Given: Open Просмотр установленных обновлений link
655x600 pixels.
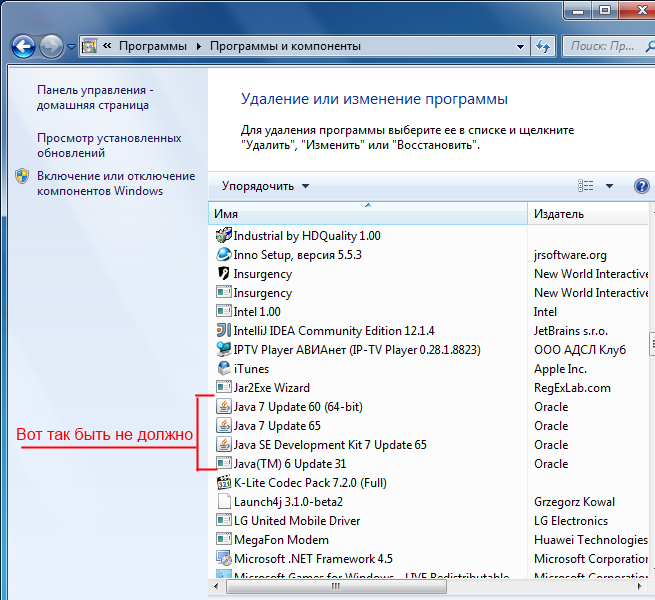Looking at the screenshot, I should point(109,145).
